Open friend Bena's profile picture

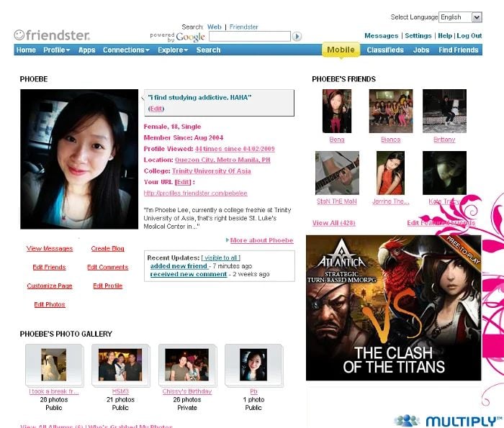pos(336,111)
